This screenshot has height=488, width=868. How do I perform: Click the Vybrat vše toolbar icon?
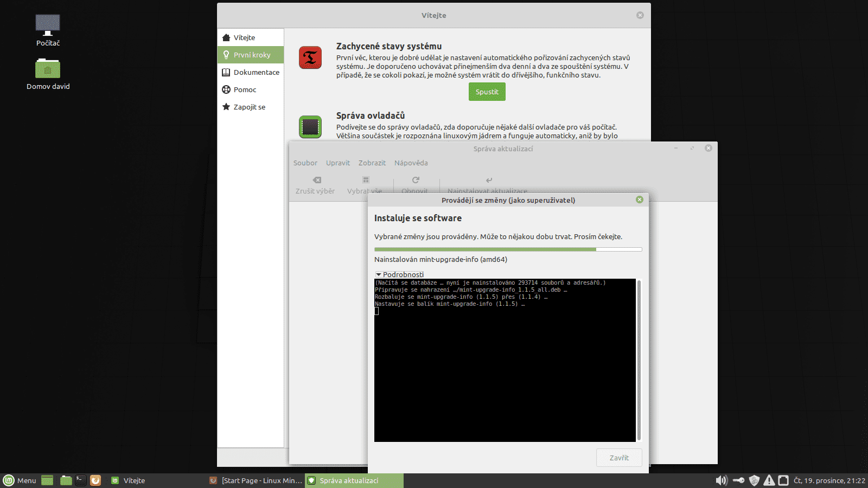(x=365, y=179)
